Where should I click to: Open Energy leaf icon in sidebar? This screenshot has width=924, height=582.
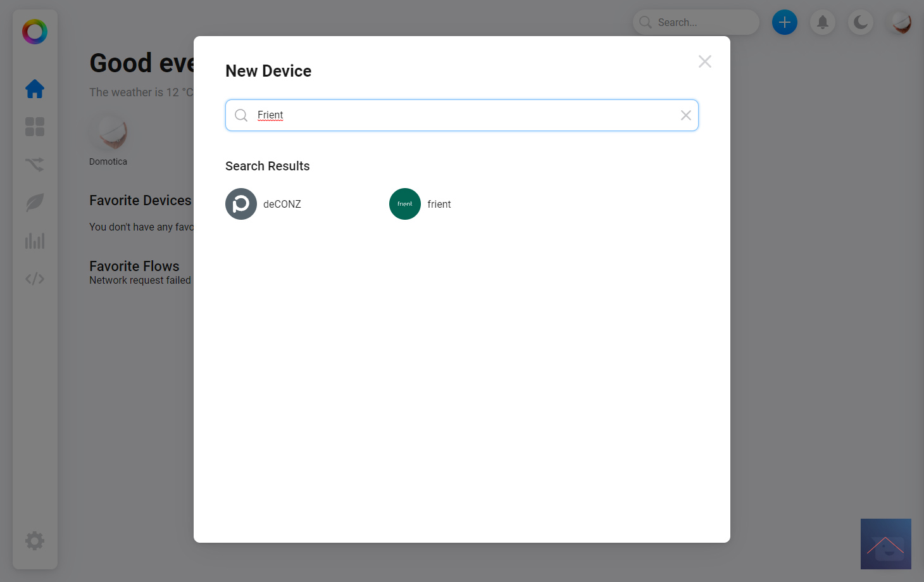[35, 203]
